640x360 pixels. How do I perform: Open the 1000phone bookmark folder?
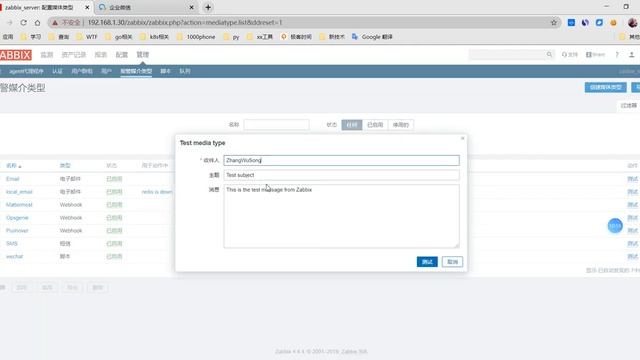pos(196,37)
